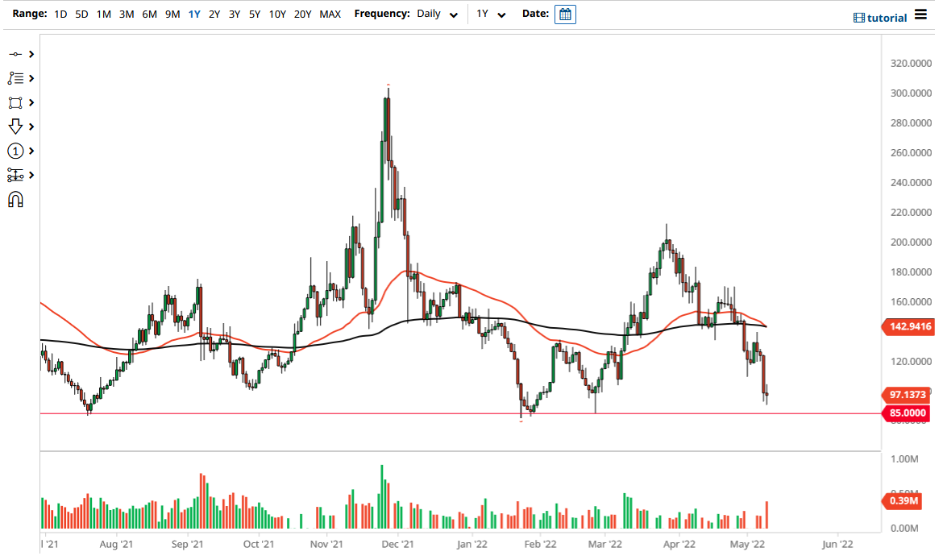Click the 10Y range button
Screen dimensions: 943x560
[x=276, y=14]
